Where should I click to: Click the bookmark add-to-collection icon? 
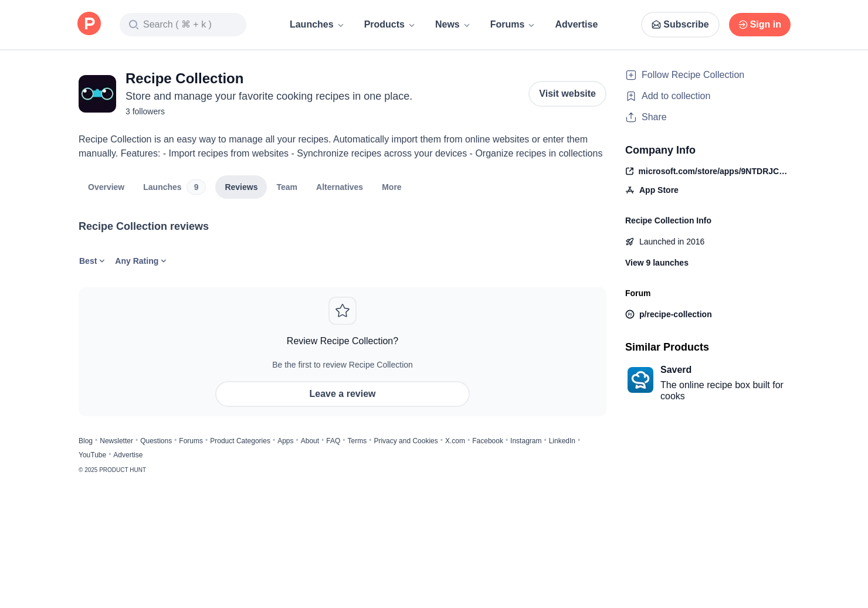coord(631,96)
